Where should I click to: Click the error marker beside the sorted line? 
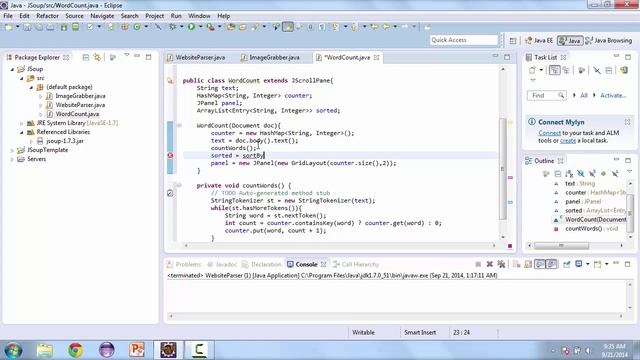pyautogui.click(x=170, y=156)
